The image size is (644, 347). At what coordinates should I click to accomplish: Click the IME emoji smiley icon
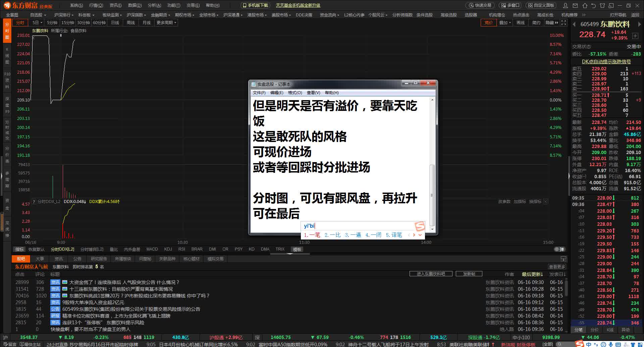[x=604, y=344]
